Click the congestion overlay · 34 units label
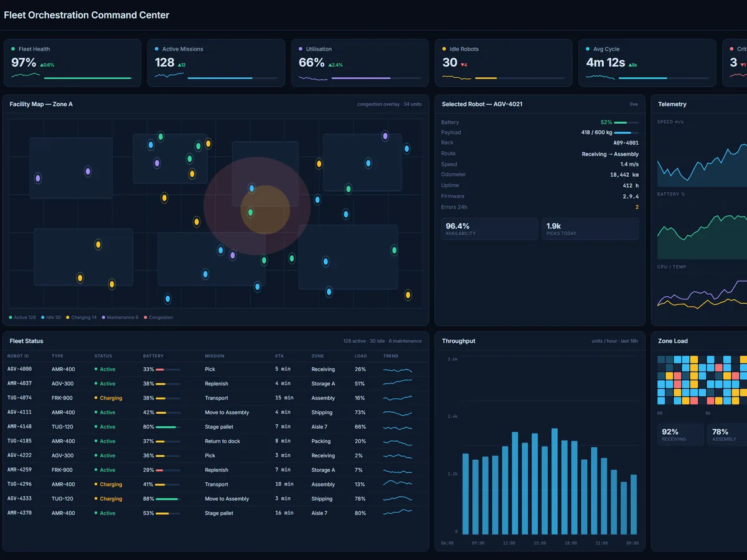This screenshot has height=560, width=747. [x=389, y=104]
